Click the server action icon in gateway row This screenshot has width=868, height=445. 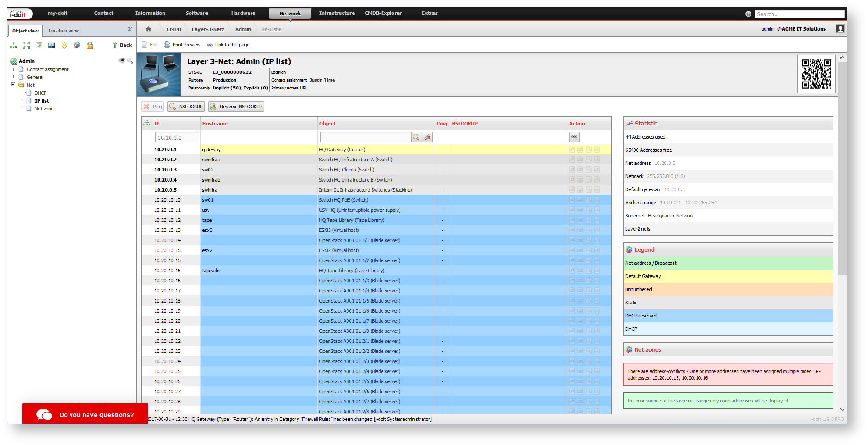coord(580,149)
